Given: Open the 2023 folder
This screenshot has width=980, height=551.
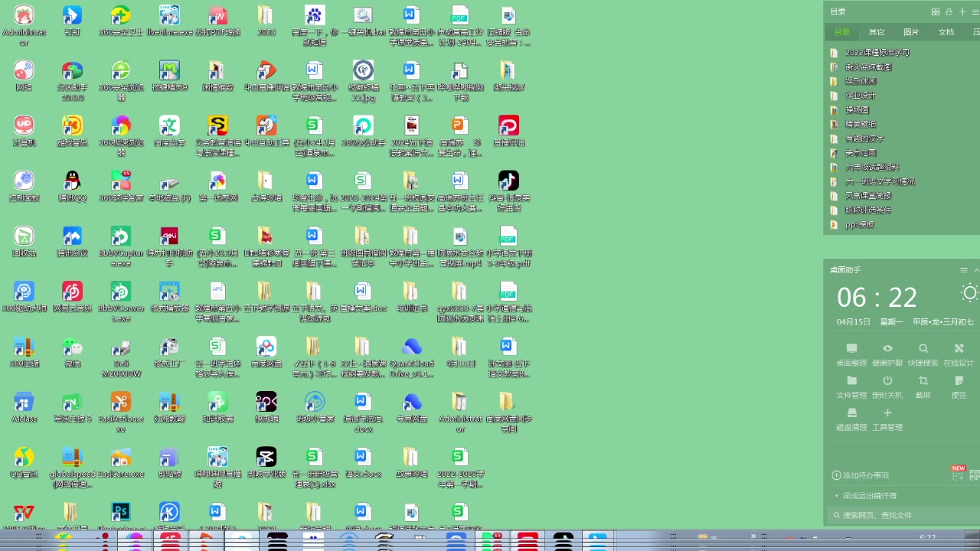Looking at the screenshot, I should [266, 21].
